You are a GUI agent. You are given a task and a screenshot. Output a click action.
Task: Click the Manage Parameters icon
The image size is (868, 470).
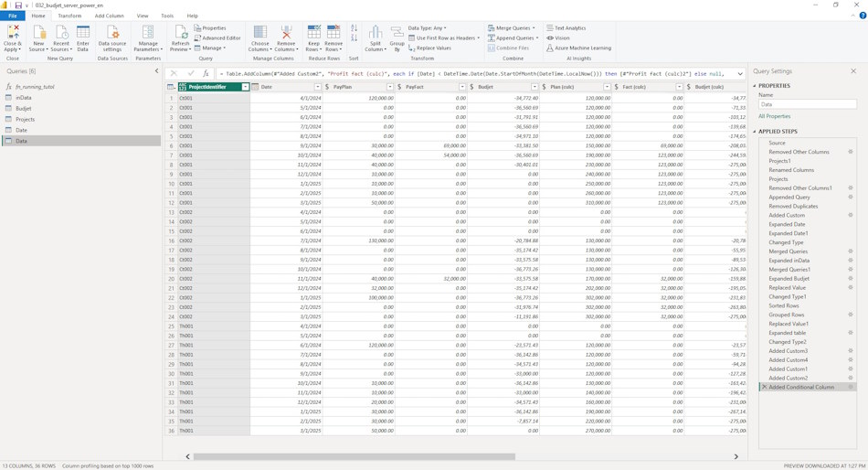[148, 32]
